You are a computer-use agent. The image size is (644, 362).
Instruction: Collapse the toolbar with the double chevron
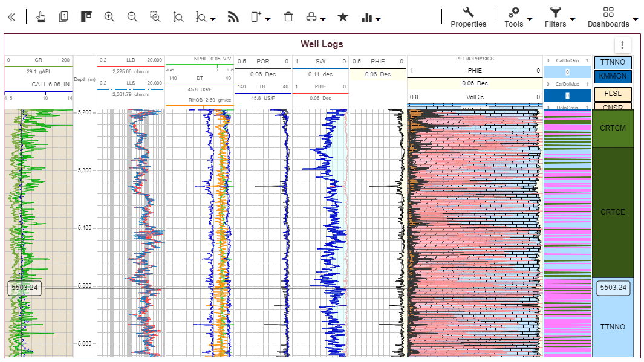11,18
